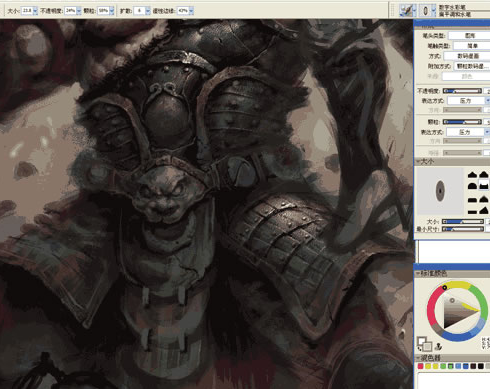Adjust the 最小尺寸 minimum size slider

[463, 229]
